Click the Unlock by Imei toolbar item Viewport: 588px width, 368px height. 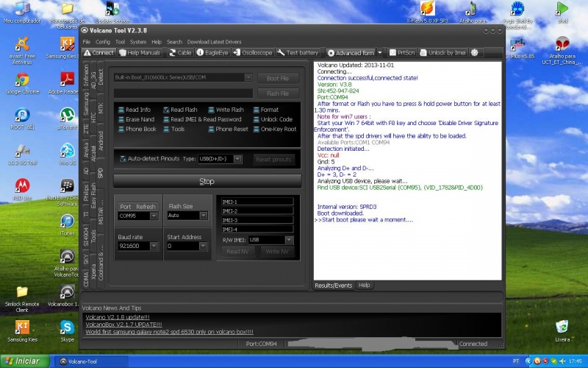[443, 53]
